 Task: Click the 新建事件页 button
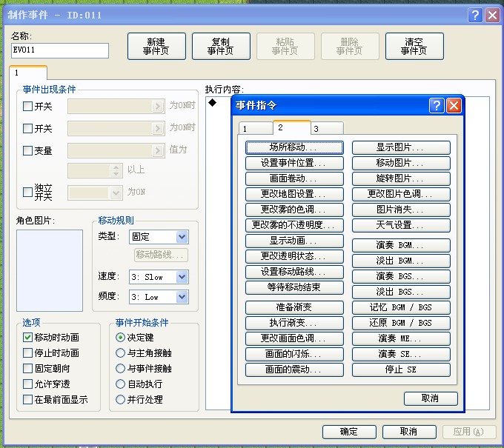[x=156, y=46]
